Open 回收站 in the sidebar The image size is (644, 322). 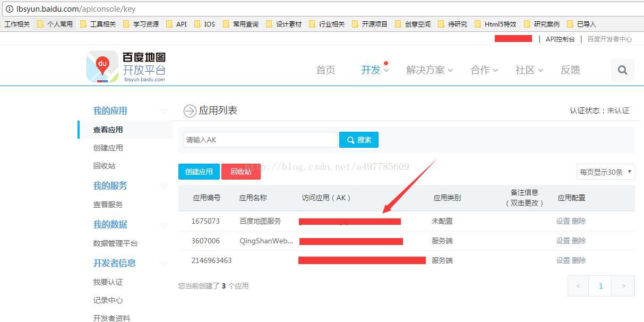coord(104,166)
